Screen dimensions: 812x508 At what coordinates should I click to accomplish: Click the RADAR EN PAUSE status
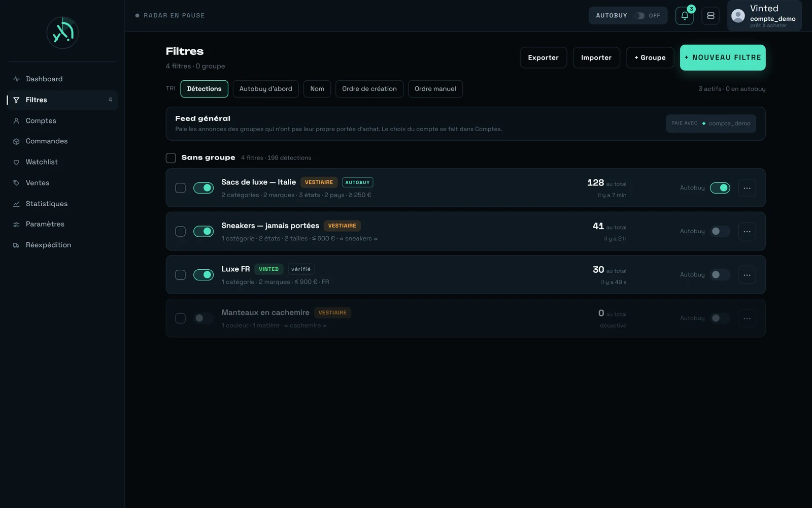point(170,16)
